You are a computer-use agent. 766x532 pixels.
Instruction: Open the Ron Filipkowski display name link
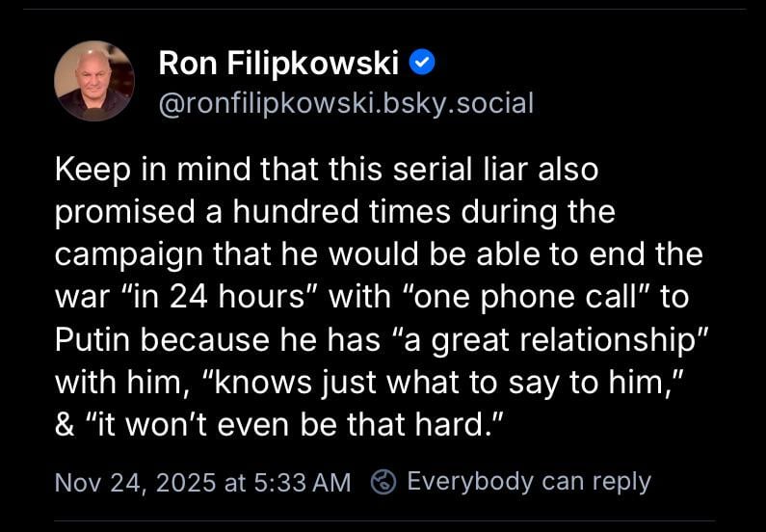click(277, 64)
